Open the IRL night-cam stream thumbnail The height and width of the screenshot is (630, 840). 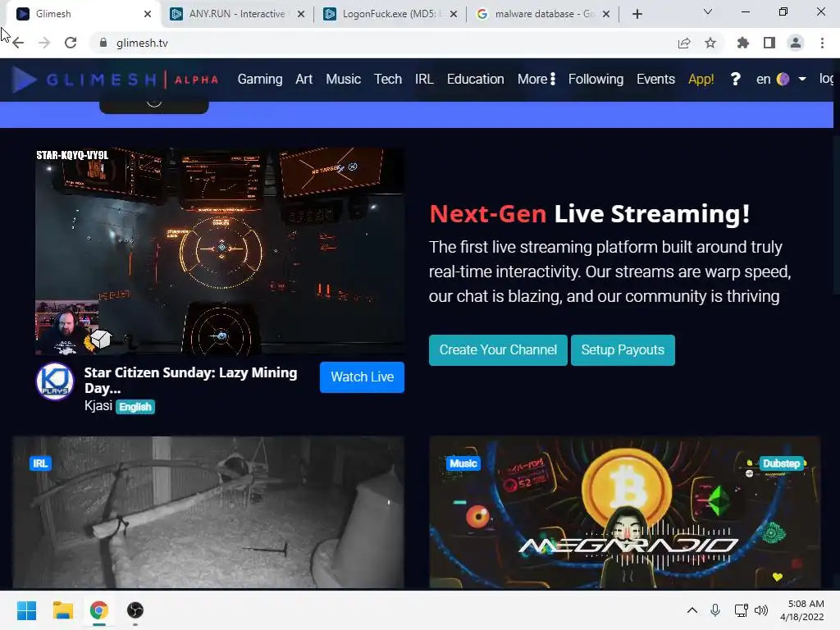tap(208, 512)
